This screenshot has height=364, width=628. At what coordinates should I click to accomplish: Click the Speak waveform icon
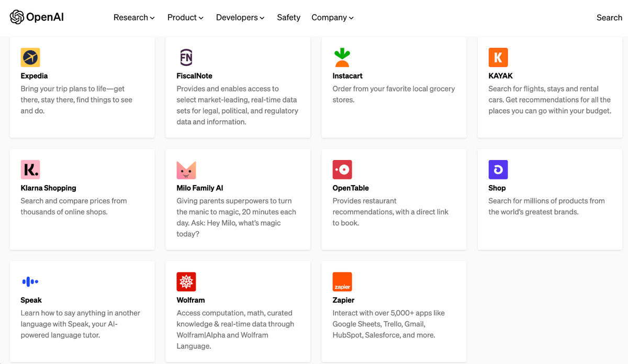click(x=30, y=282)
